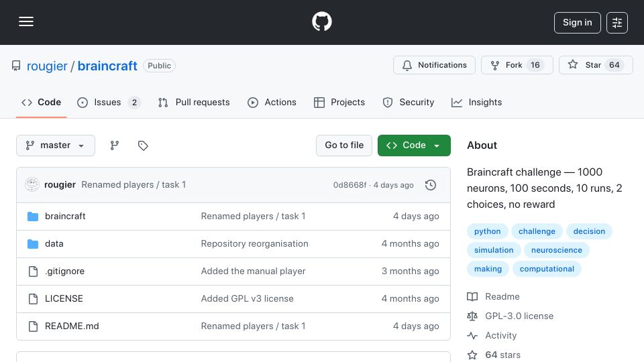The width and height of the screenshot is (644, 362).
Task: Select the neuroscience topic tag
Action: click(x=557, y=250)
